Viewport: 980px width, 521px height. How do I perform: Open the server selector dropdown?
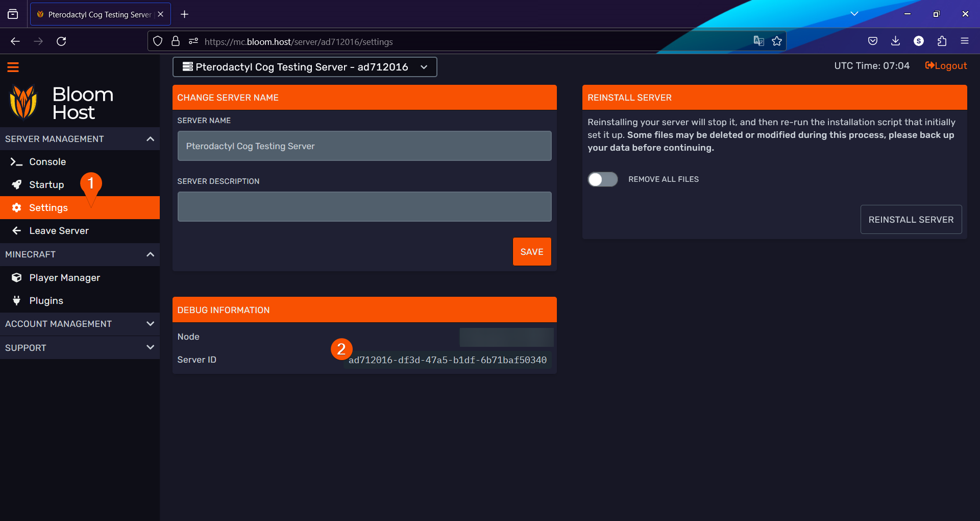[305, 67]
